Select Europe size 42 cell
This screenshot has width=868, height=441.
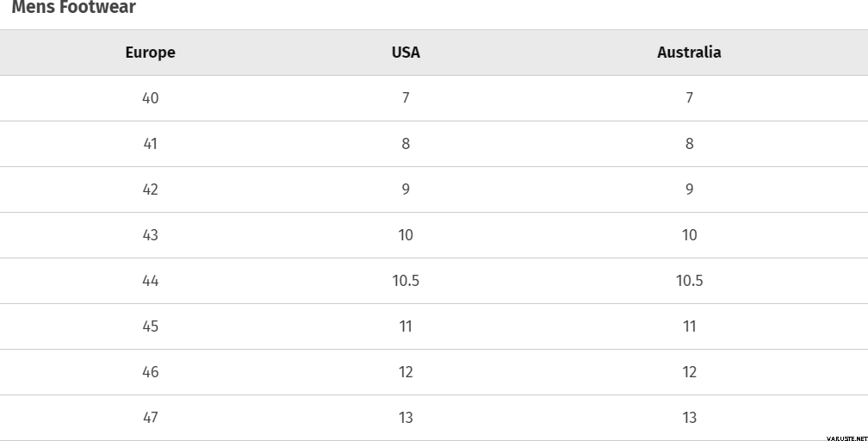[x=150, y=189]
